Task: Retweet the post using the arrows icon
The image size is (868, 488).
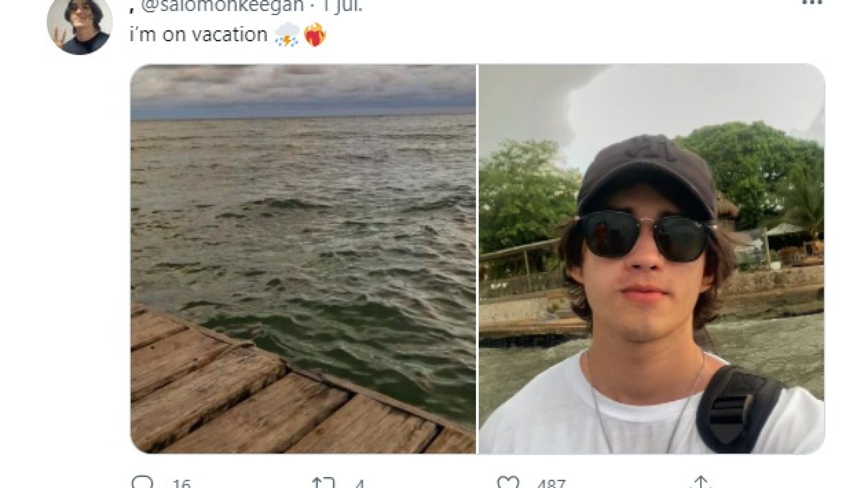Action: [x=323, y=483]
